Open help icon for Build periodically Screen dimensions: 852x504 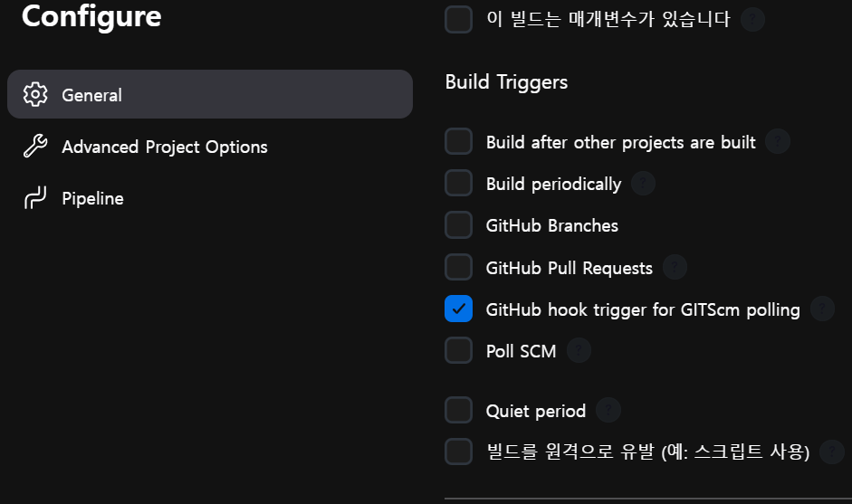click(x=643, y=184)
